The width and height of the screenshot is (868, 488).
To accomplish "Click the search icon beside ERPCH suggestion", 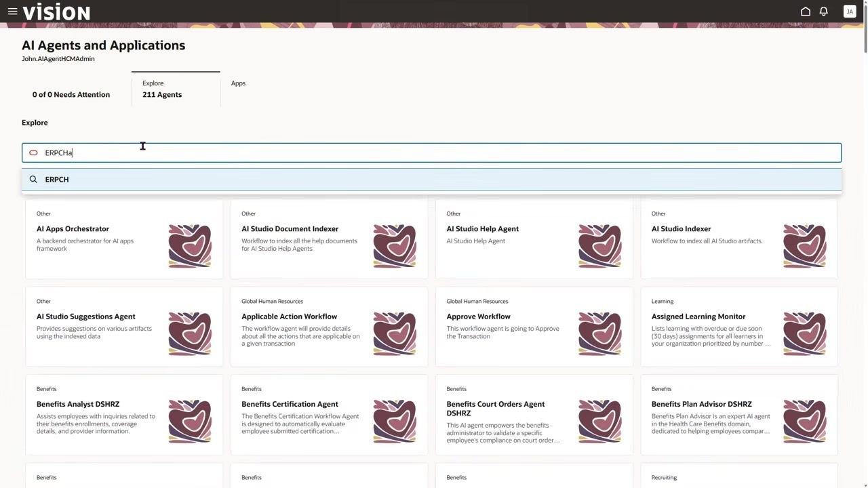I will coord(33,180).
